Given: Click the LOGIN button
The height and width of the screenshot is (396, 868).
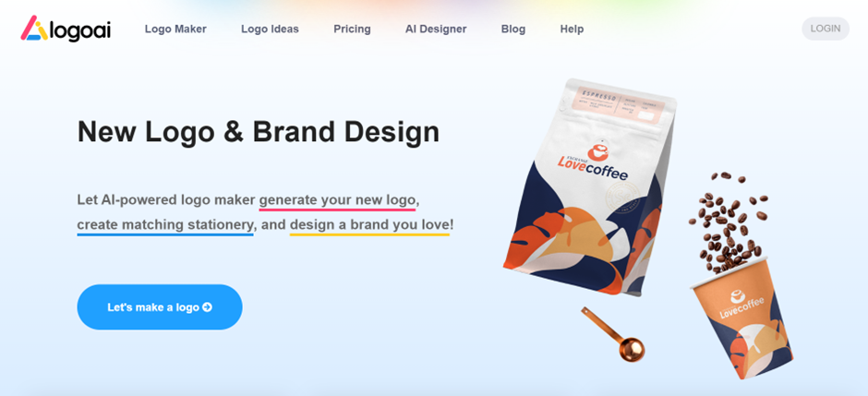Looking at the screenshot, I should coord(826,29).
